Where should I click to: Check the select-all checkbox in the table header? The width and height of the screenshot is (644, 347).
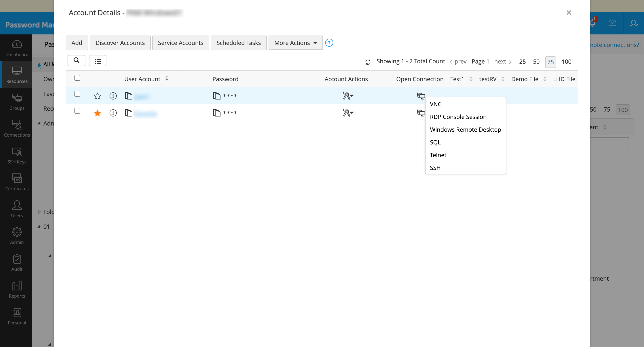[78, 78]
